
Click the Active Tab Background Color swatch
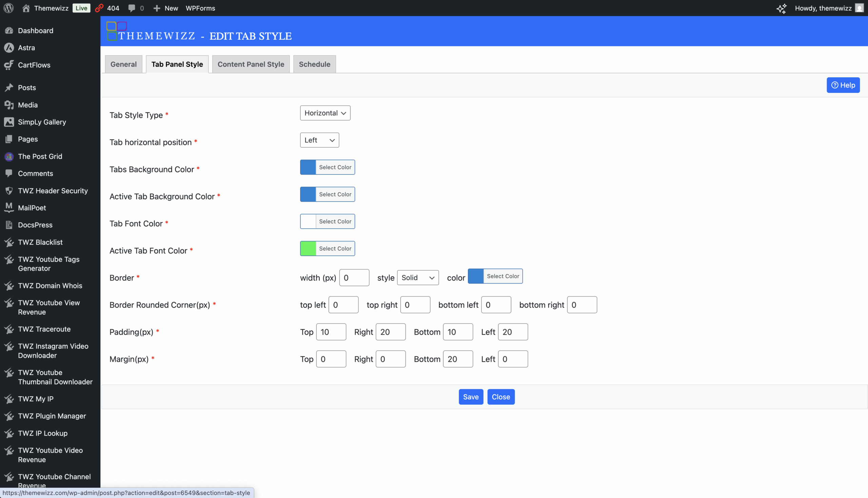point(308,194)
